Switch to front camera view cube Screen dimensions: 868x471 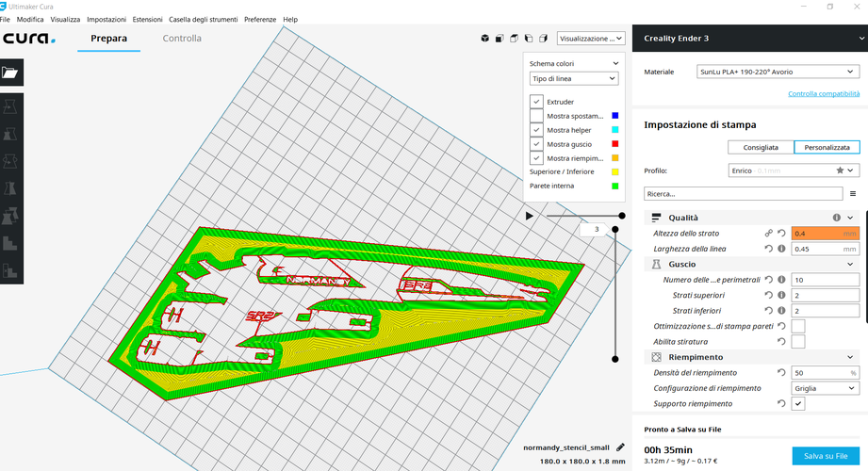pos(500,39)
